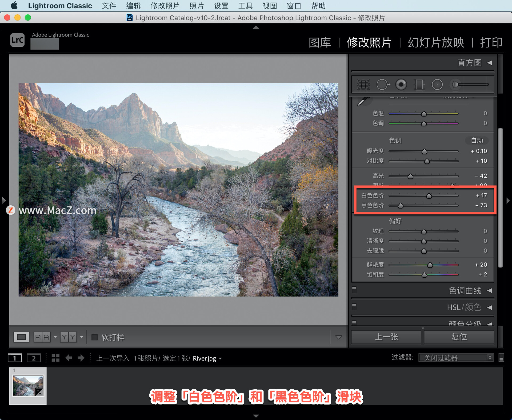Image resolution: width=512 pixels, height=420 pixels.
Task: Click the 曝光度 exposure slider handle
Action: click(424, 151)
